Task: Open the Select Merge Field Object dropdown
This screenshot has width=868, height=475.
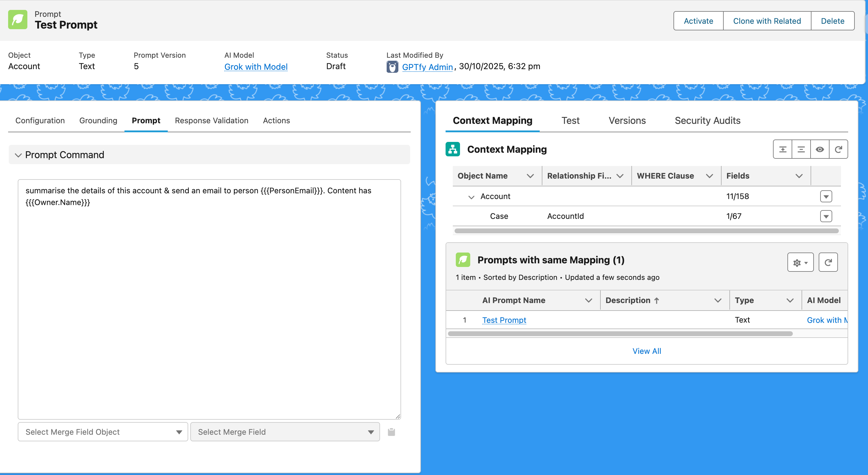Action: coord(103,432)
